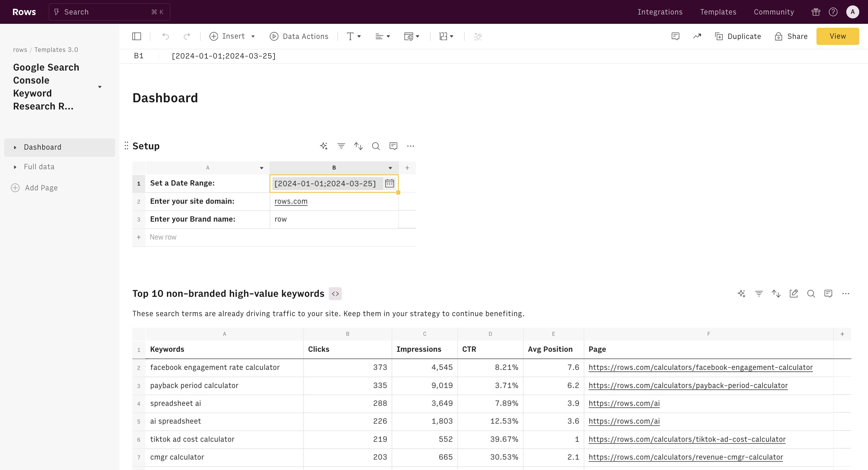Image resolution: width=868 pixels, height=470 pixels.
Task: Open search icon in Setup table toolbar
Action: coord(376,146)
